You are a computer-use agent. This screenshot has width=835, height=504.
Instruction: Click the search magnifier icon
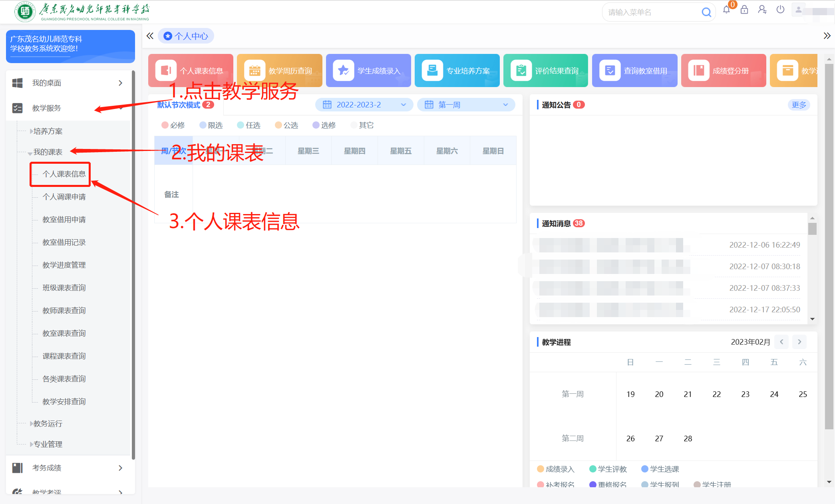pos(706,12)
